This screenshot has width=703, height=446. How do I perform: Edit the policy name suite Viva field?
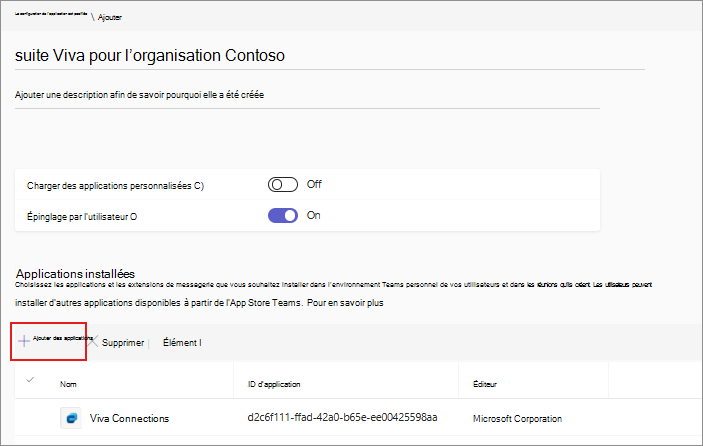[330, 56]
